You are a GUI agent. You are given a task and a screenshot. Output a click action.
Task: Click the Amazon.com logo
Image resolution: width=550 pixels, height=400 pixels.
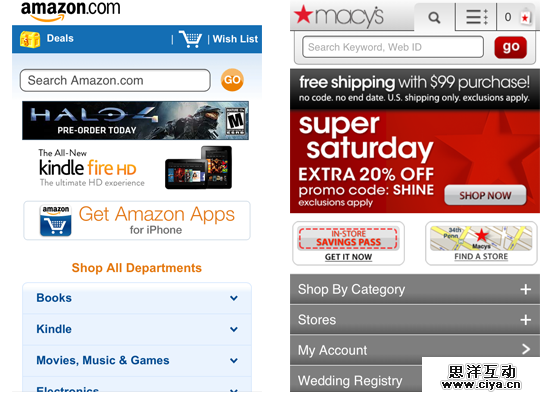[x=71, y=11]
